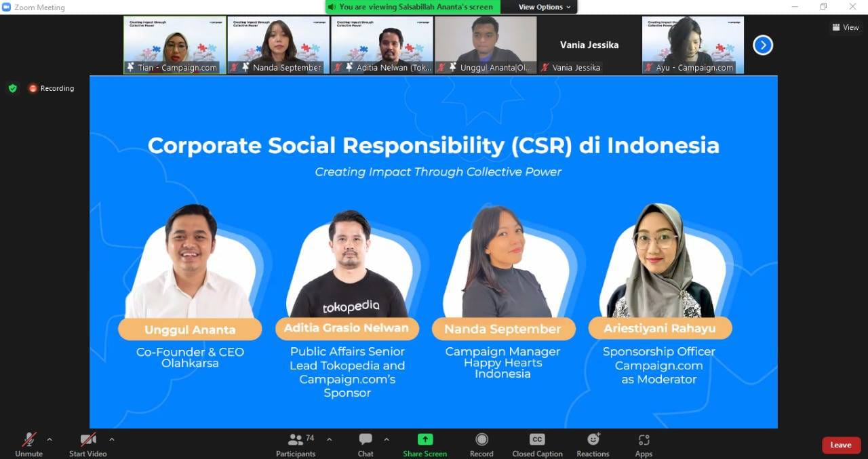Viewport: 868px width, 459px height.
Task: Leave the meeting
Action: tap(841, 445)
